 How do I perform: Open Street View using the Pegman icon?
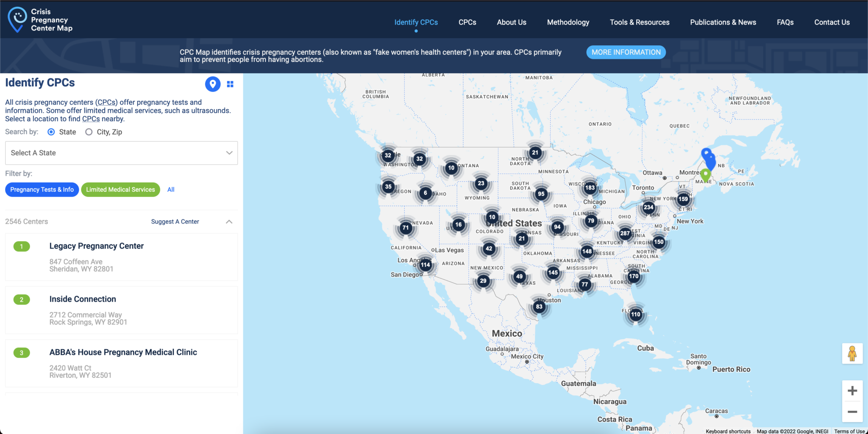coord(853,353)
